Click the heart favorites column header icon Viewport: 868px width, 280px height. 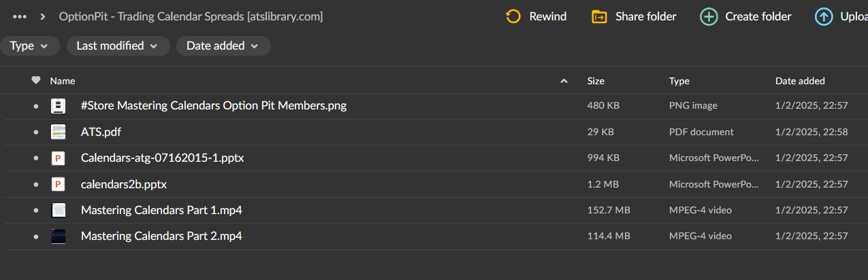tap(36, 81)
